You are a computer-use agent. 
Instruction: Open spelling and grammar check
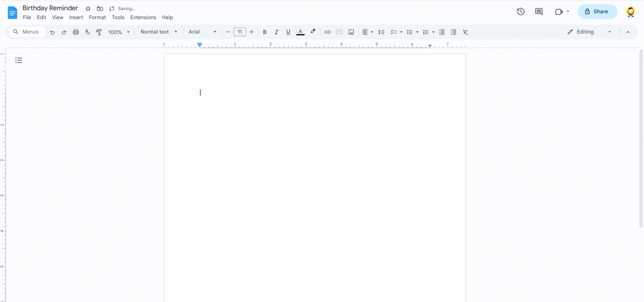tap(87, 31)
